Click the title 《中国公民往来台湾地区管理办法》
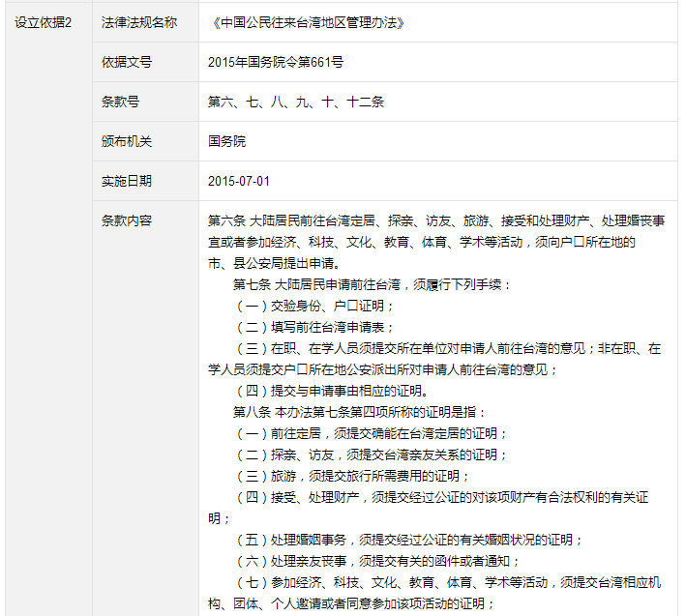The image size is (686, 616). 307,22
